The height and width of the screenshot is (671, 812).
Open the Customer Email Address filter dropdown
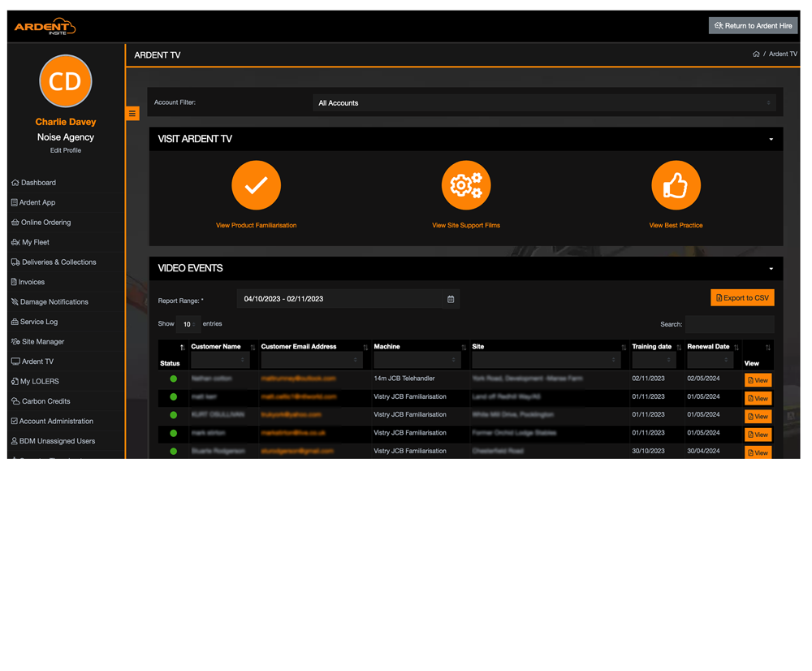pyautogui.click(x=311, y=360)
